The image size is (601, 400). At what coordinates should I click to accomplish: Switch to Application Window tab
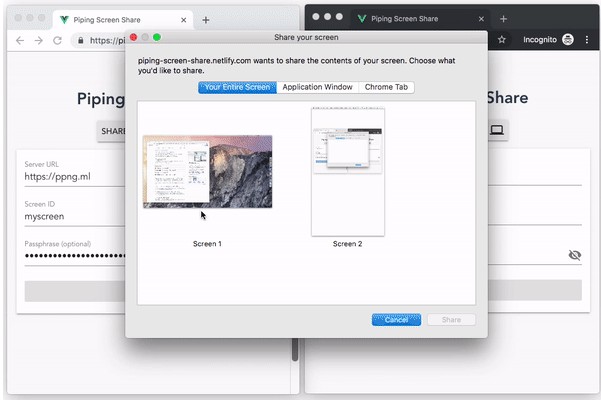pyautogui.click(x=317, y=88)
